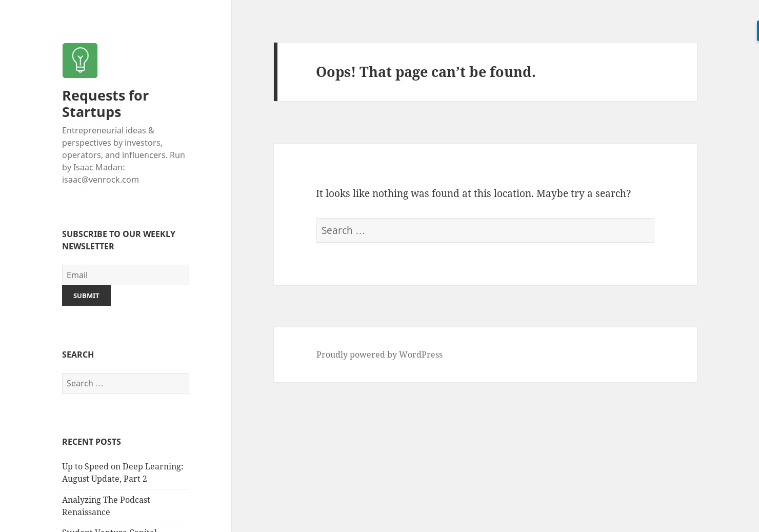759x532 pixels.
Task: Click Subscribe to our weekly newsletter heading
Action: 118,240
